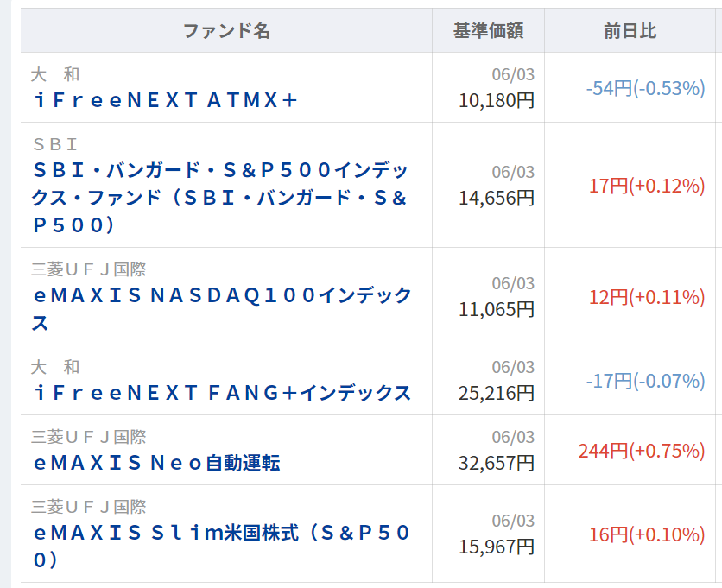Click the 基準価額 column header

coord(488,31)
